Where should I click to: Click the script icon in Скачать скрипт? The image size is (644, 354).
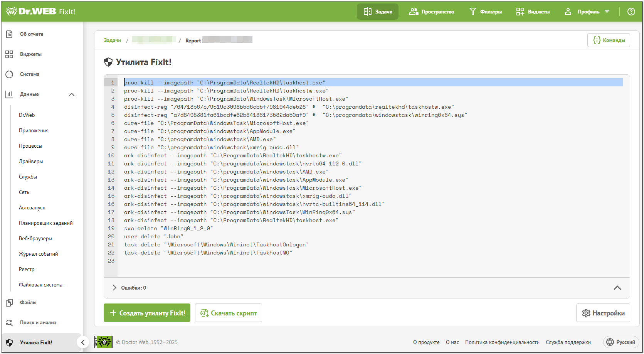click(204, 313)
